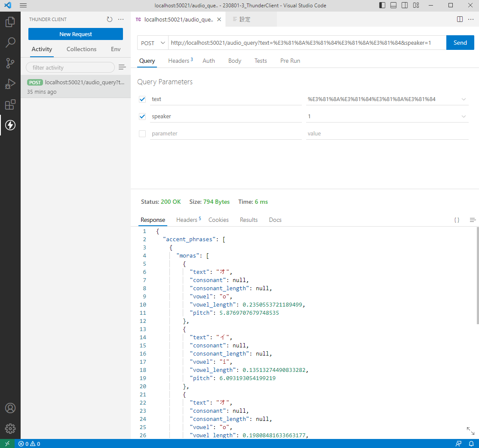Focus the filter activity input

click(x=70, y=68)
